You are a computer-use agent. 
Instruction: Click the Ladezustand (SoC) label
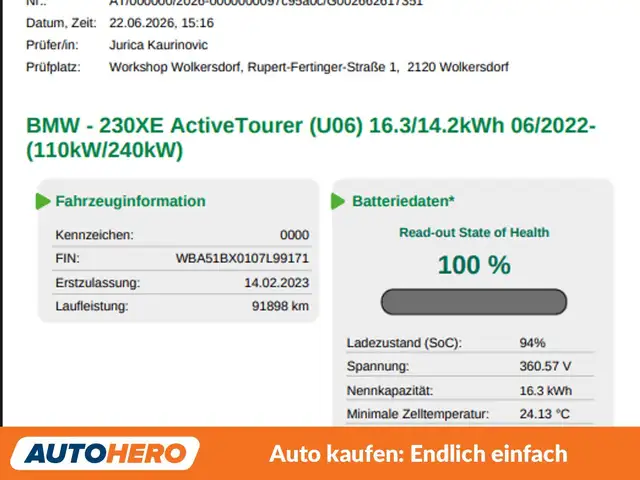(404, 343)
